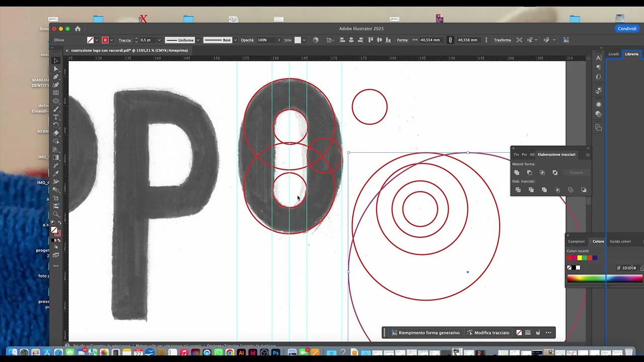Close the coatruzione logo document tab
This screenshot has width=644, height=362.
(x=66, y=50)
